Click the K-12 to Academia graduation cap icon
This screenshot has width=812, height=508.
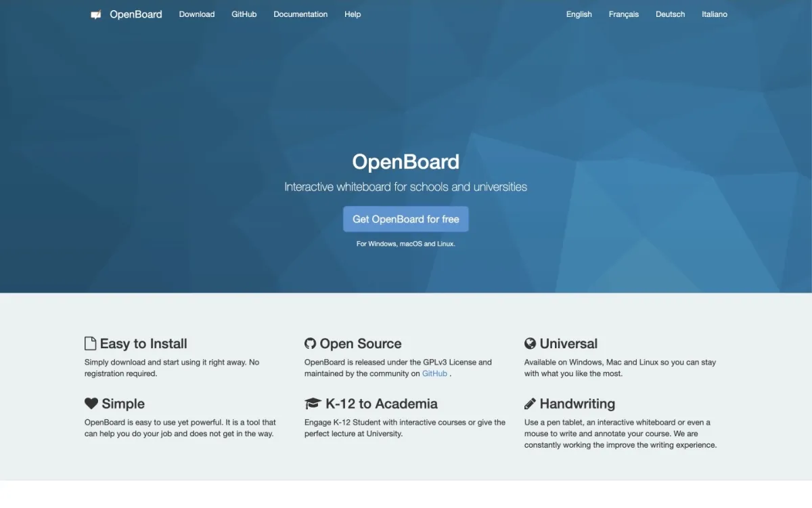point(312,403)
